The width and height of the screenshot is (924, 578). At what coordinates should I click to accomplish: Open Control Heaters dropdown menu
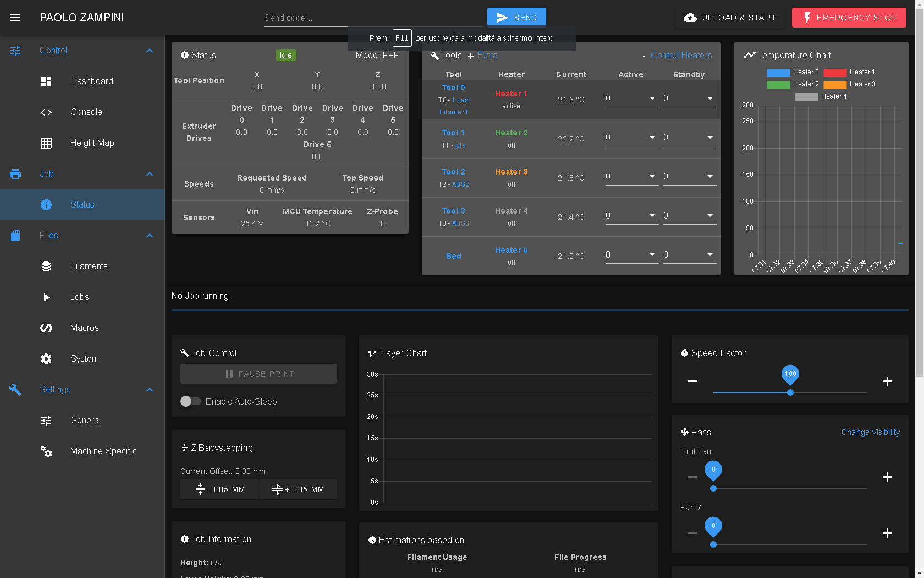(676, 55)
